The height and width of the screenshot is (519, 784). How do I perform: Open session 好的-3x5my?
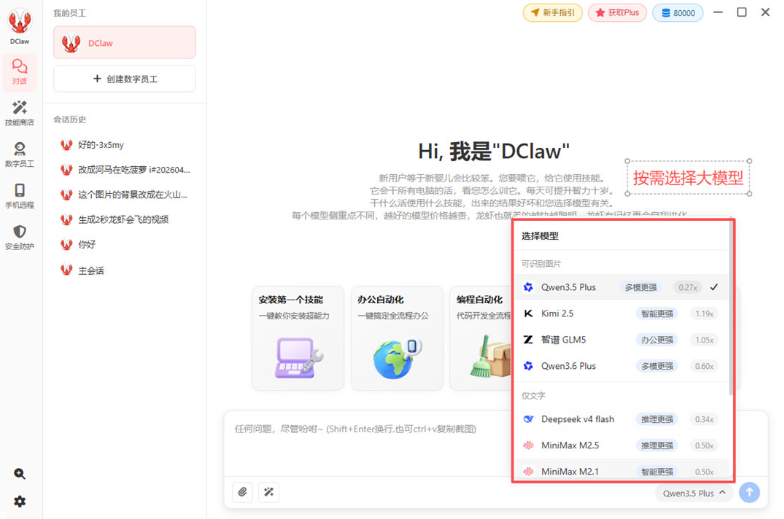tap(124, 145)
